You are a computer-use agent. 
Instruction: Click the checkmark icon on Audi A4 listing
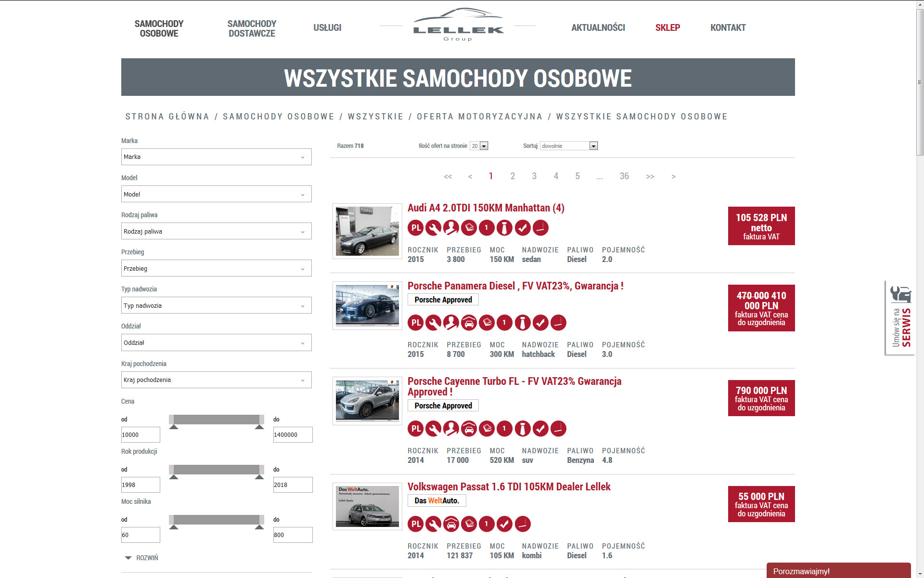coord(523,228)
